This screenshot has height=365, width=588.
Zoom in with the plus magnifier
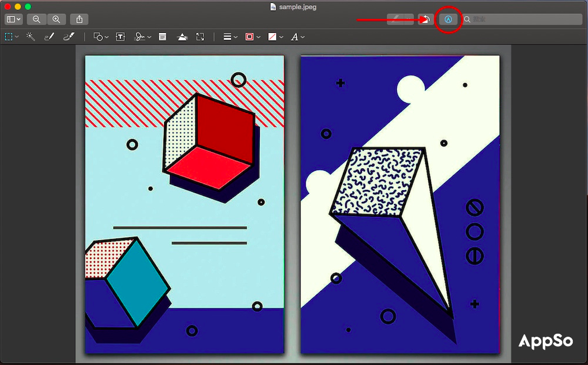(x=56, y=19)
